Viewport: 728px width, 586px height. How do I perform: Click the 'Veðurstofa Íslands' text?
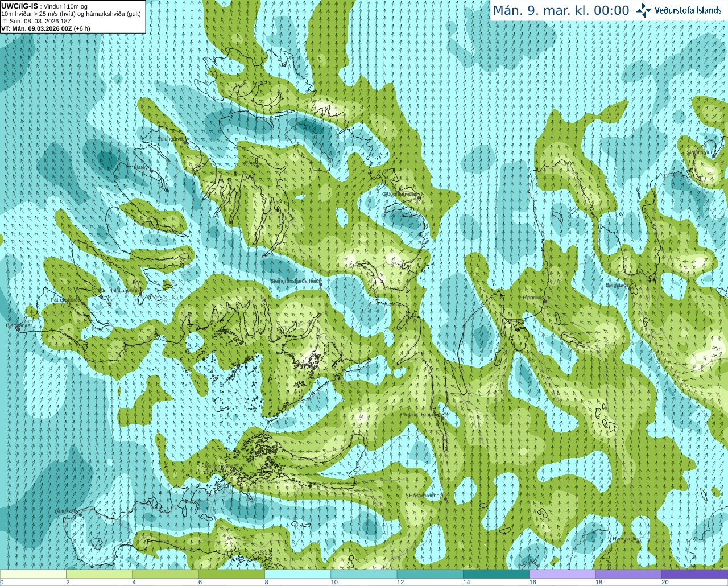coord(688,10)
